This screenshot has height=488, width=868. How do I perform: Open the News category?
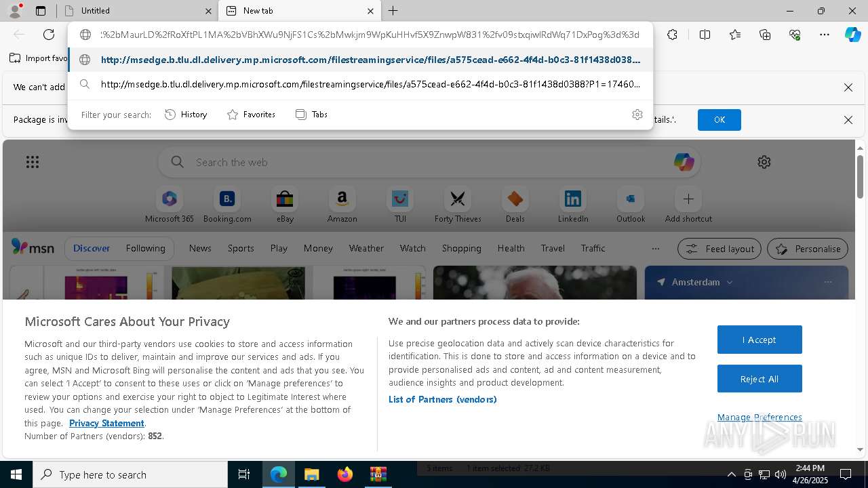click(x=200, y=248)
